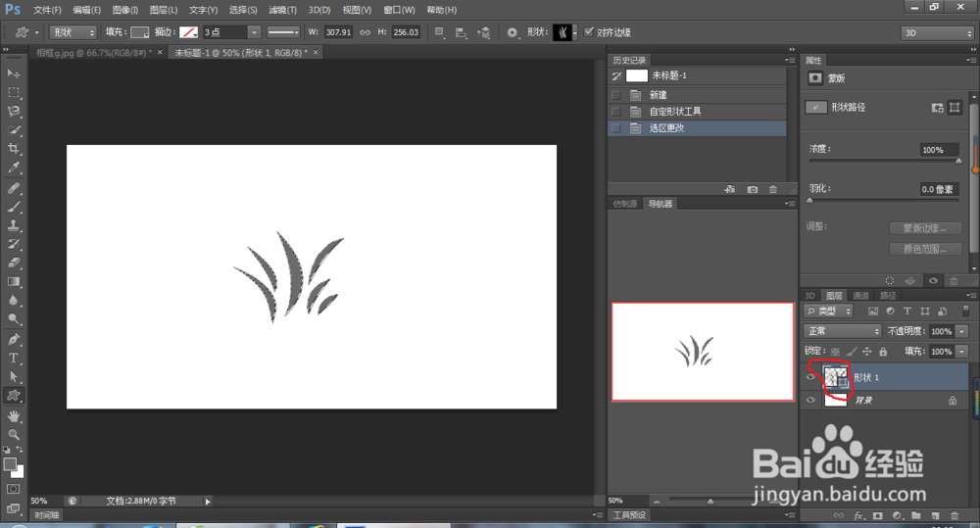
Task: Toggle mask visibility eye in Properties panel
Action: tap(933, 280)
